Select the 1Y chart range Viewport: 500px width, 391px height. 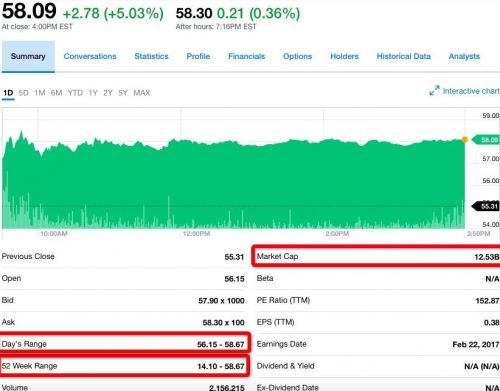93,93
